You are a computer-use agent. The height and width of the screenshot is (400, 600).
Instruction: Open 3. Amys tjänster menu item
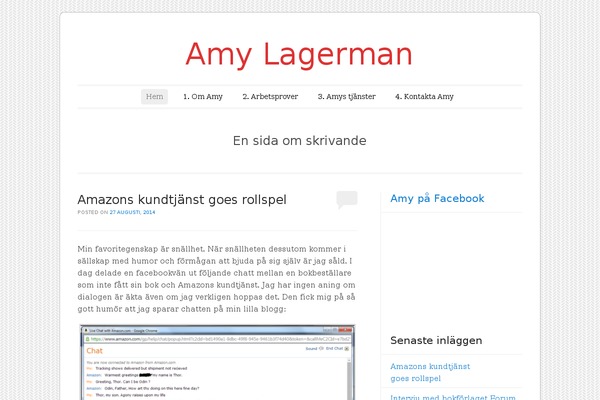[347, 96]
